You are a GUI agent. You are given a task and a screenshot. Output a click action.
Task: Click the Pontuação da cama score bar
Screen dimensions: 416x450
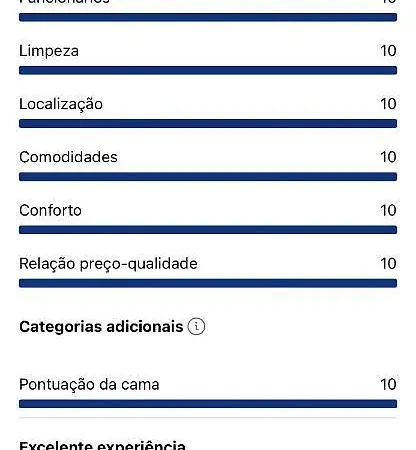pos(208,404)
